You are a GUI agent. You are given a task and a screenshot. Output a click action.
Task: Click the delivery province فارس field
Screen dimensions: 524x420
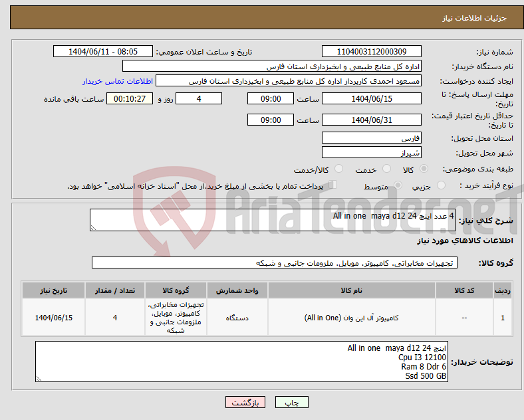pyautogui.click(x=371, y=138)
